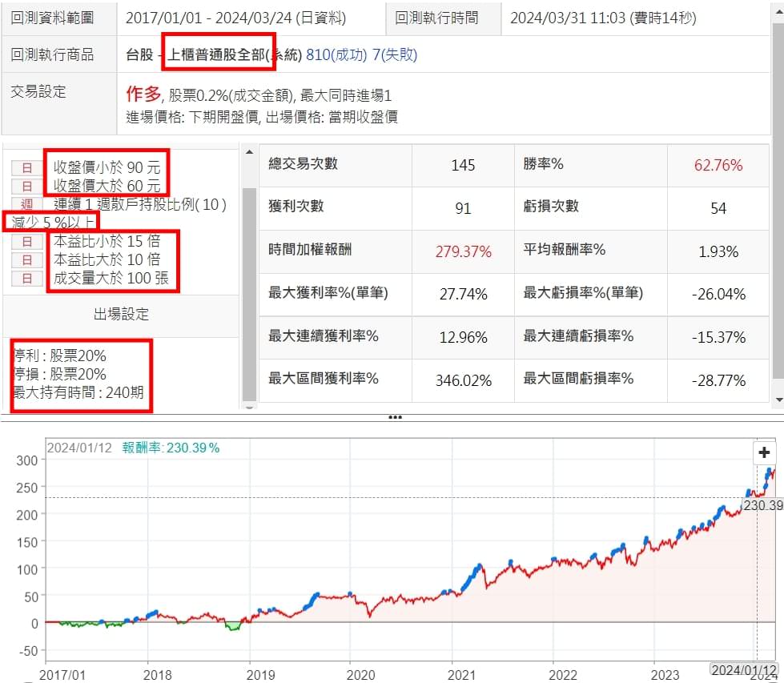Select the 出場設定 section header
This screenshot has width=784, height=683.
point(121,314)
